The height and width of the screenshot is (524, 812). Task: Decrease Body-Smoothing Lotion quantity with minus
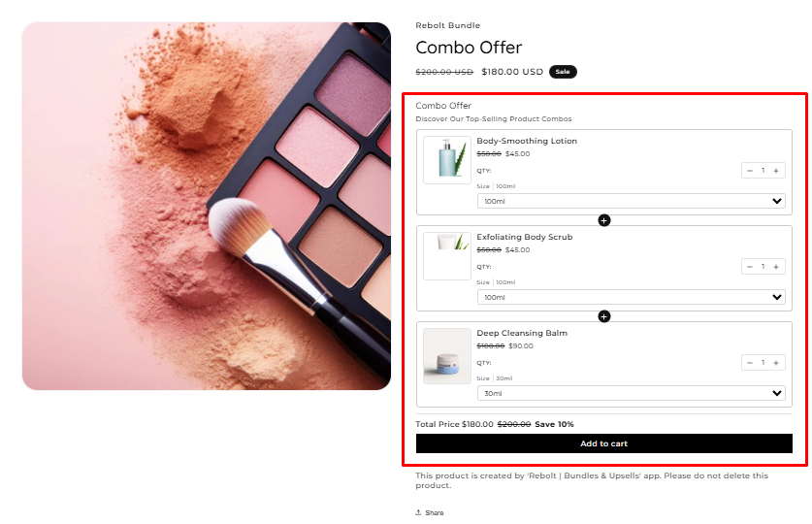(749, 171)
